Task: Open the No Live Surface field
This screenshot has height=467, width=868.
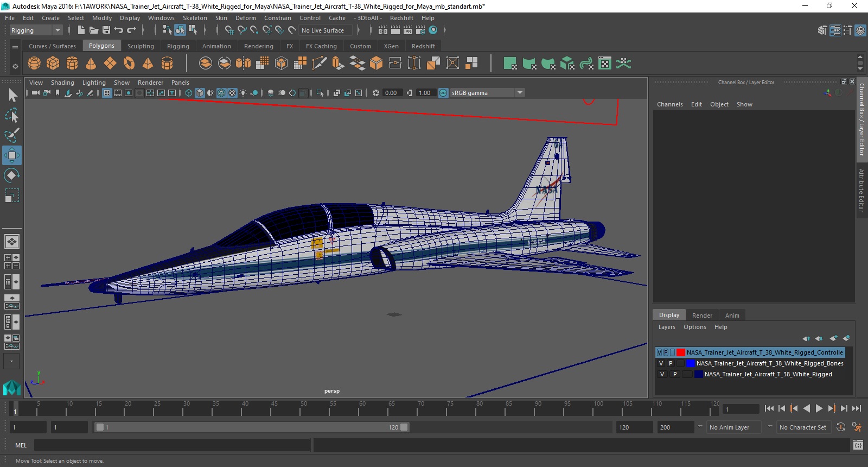Action: click(x=325, y=30)
